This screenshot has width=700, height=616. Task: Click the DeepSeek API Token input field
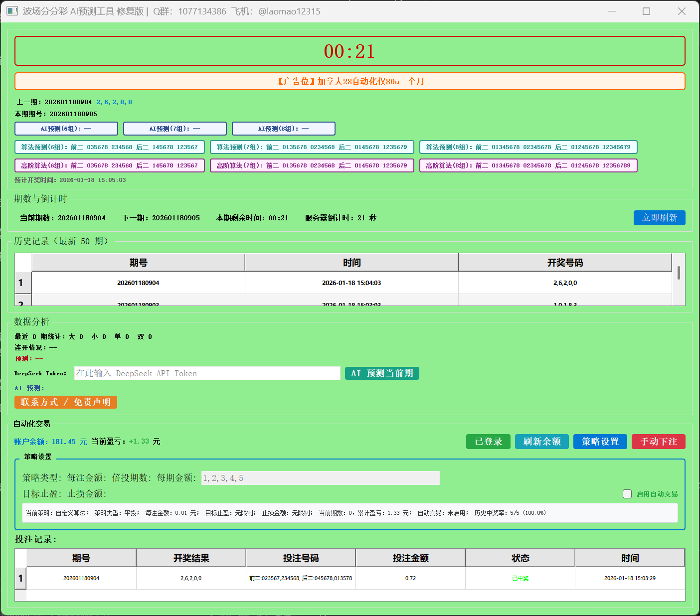pos(207,373)
